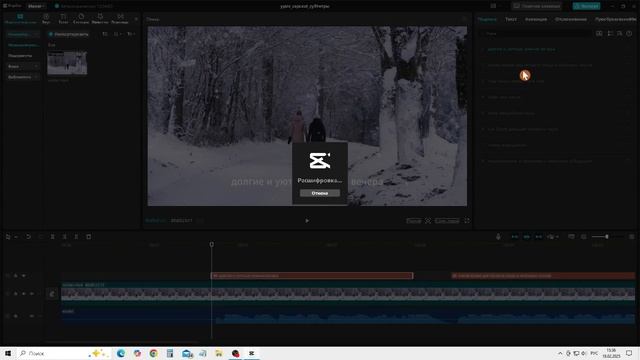Image resolution: width=640 pixels, height=360 pixels.
Task: Delete left of playhead
Action: tap(64, 237)
